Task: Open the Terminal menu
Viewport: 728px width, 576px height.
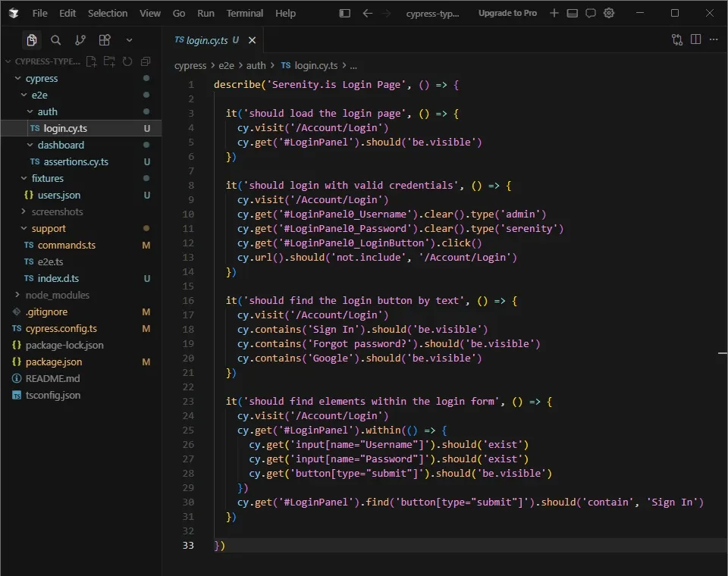Action: pyautogui.click(x=245, y=14)
